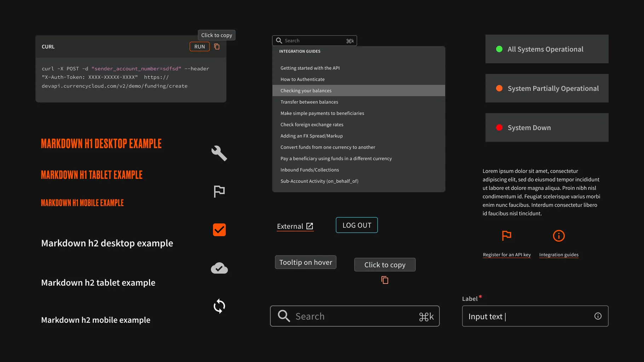
Task: Open Make simple payments to beneficiaries
Action: [x=359, y=113]
